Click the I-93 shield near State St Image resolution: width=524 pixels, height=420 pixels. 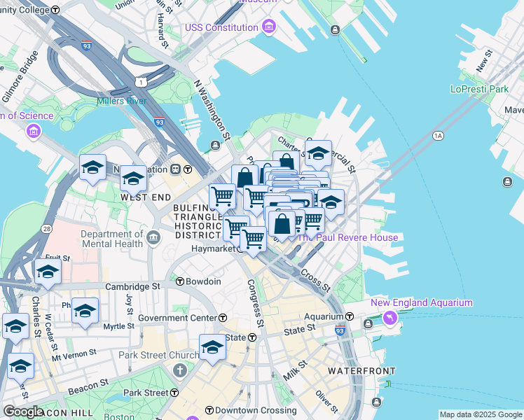pos(340,330)
